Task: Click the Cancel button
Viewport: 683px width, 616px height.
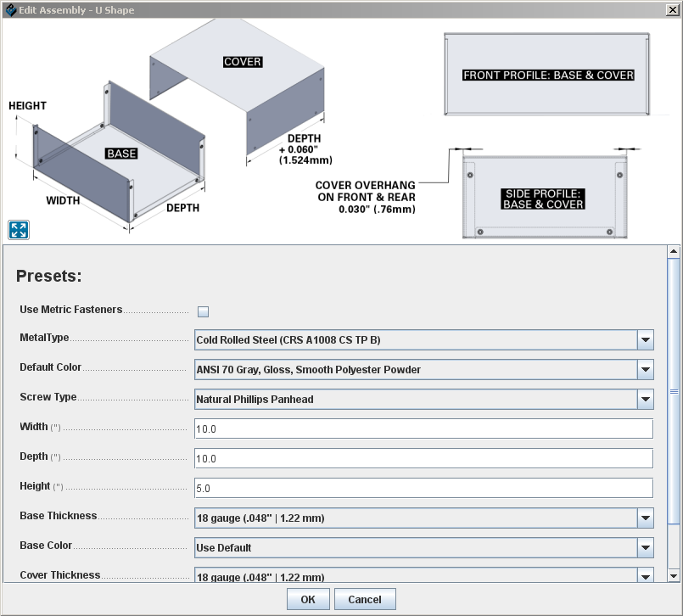Action: click(x=364, y=599)
